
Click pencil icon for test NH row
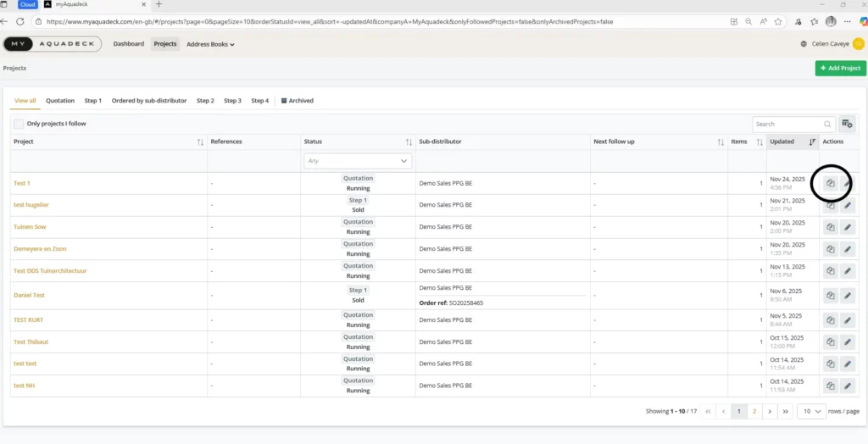[x=848, y=386]
